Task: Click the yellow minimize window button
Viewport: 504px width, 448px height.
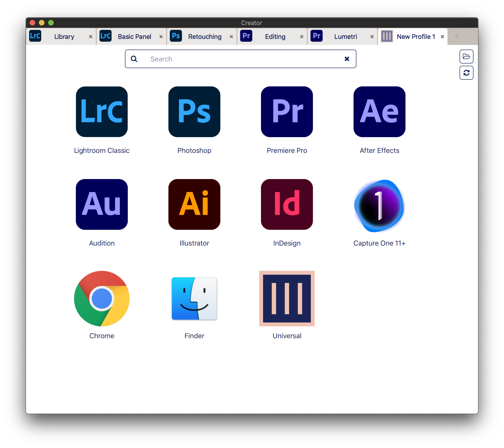Action: [41, 23]
